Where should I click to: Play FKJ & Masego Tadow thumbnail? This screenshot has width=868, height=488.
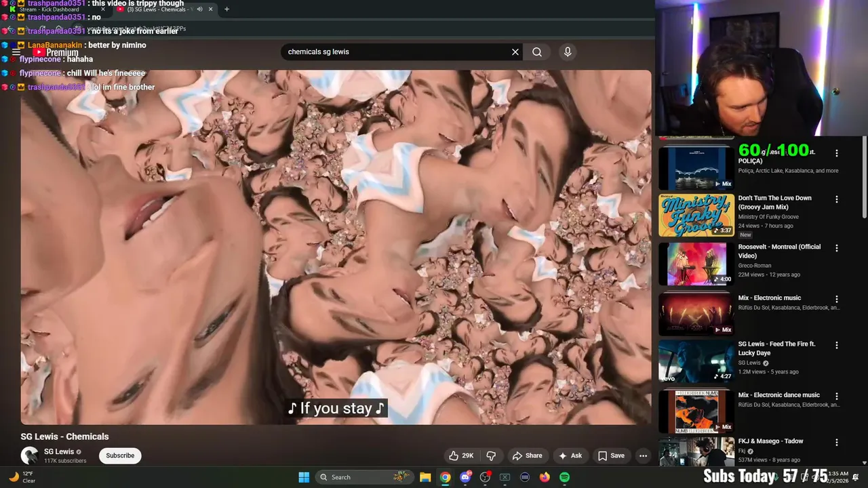(696, 452)
